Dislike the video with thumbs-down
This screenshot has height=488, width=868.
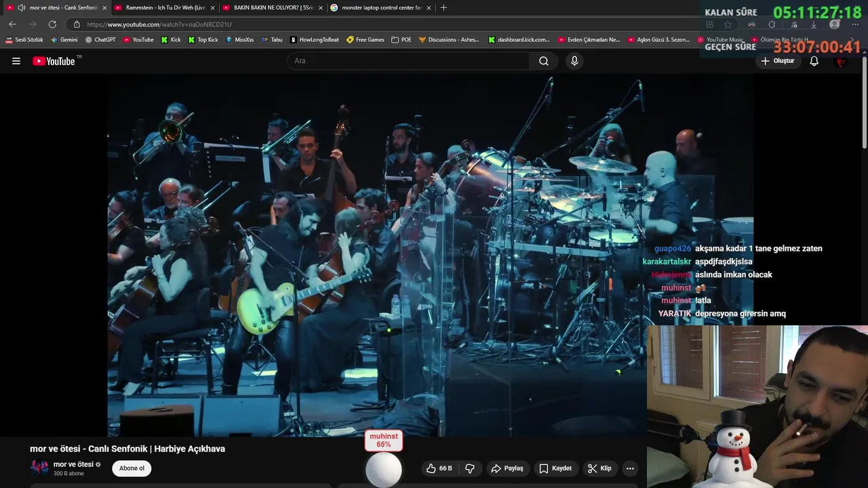469,468
